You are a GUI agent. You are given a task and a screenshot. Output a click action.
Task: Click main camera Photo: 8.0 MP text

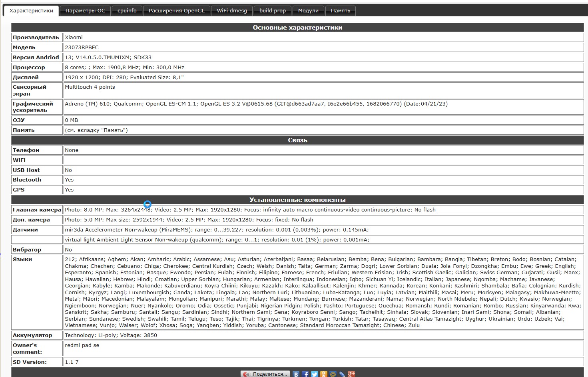click(x=250, y=209)
